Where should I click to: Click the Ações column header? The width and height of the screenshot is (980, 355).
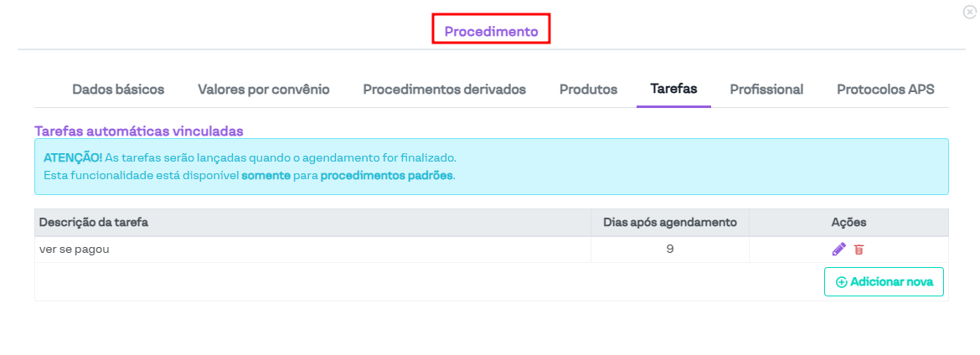point(848,222)
